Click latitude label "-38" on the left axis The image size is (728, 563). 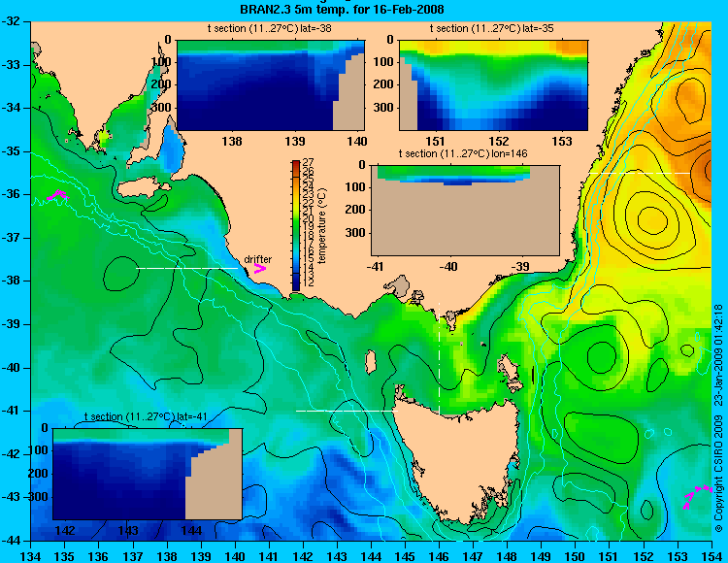click(x=12, y=281)
